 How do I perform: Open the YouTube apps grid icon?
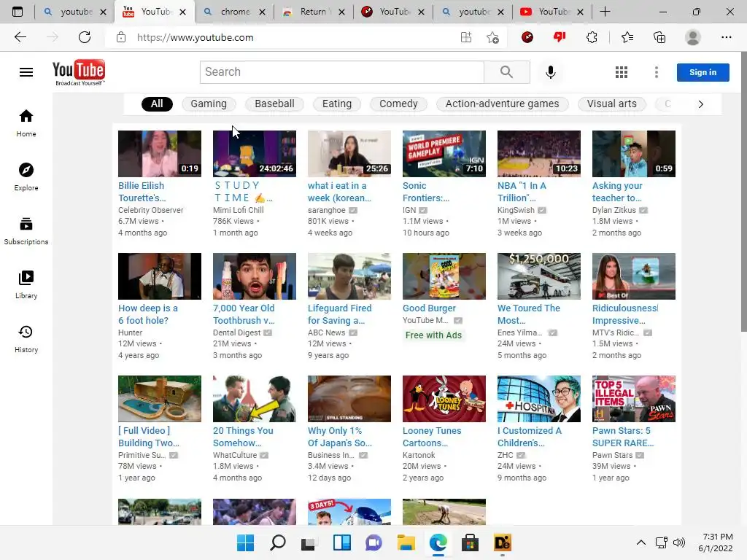(x=622, y=72)
